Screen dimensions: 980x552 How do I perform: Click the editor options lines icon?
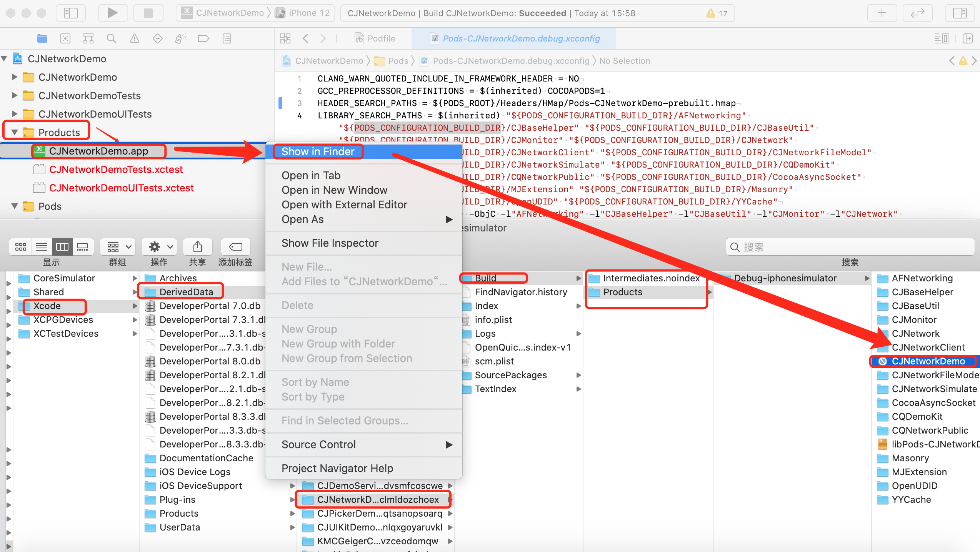coord(941,38)
